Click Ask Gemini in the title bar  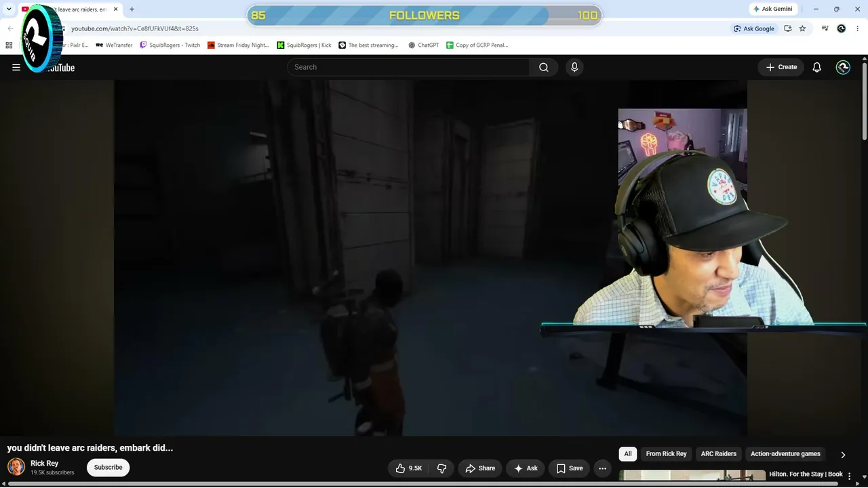pyautogui.click(x=772, y=9)
